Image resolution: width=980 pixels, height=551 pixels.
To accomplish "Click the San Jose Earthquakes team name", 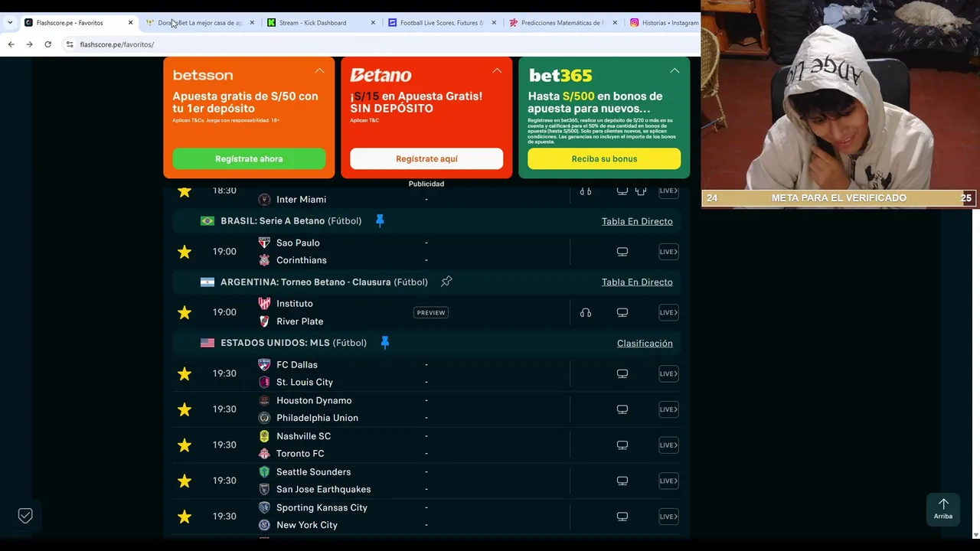I will pos(323,489).
